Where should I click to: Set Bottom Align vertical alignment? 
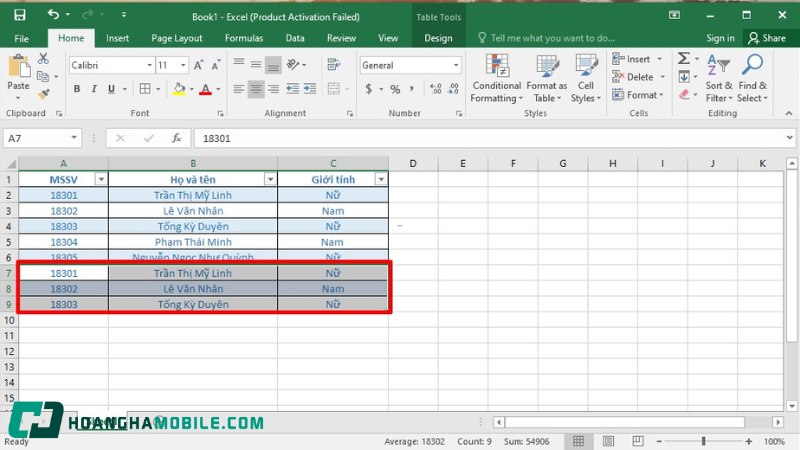click(x=273, y=65)
